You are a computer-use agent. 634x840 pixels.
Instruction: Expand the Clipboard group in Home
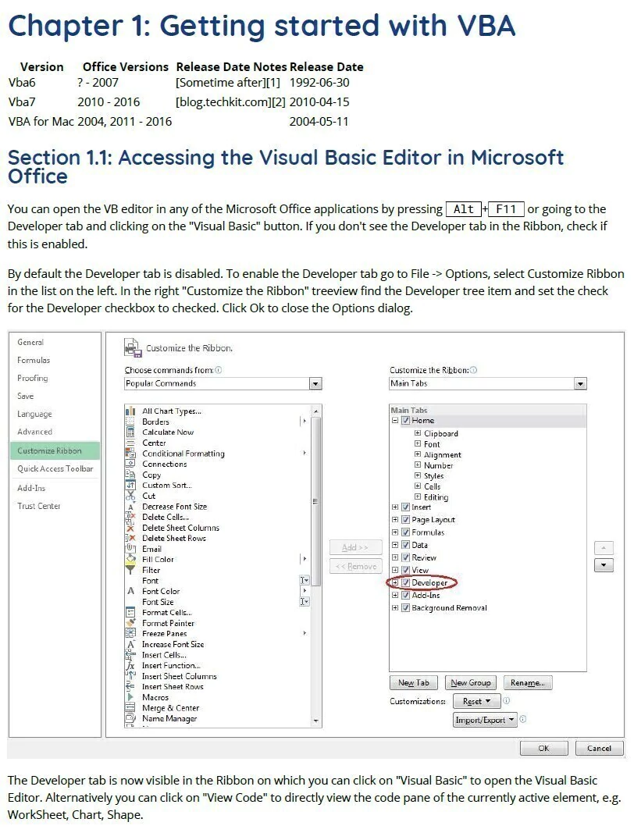point(418,433)
